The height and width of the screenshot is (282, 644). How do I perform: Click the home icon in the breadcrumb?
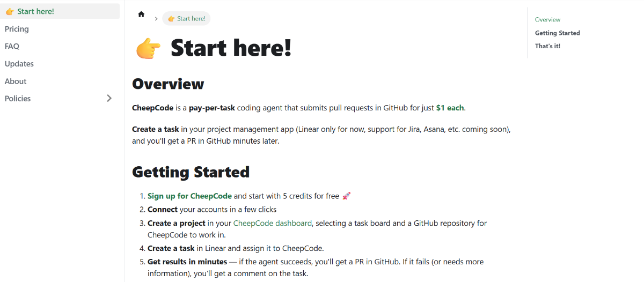pos(141,14)
